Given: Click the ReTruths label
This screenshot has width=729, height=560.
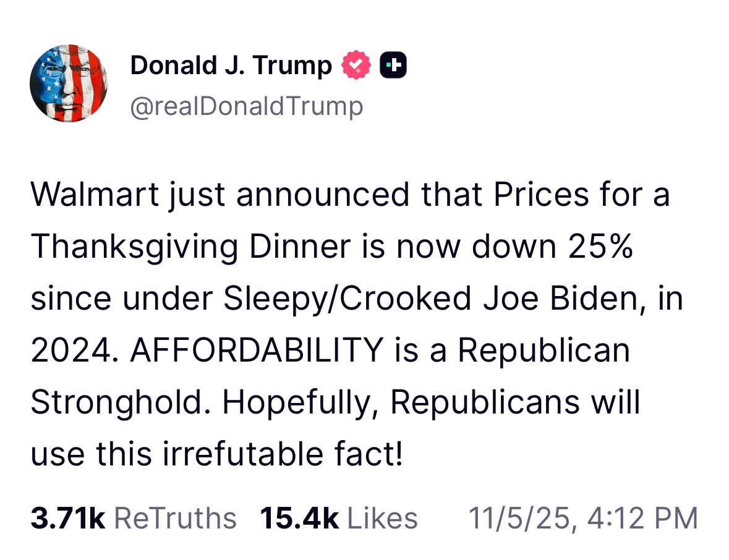Looking at the screenshot, I should (176, 518).
